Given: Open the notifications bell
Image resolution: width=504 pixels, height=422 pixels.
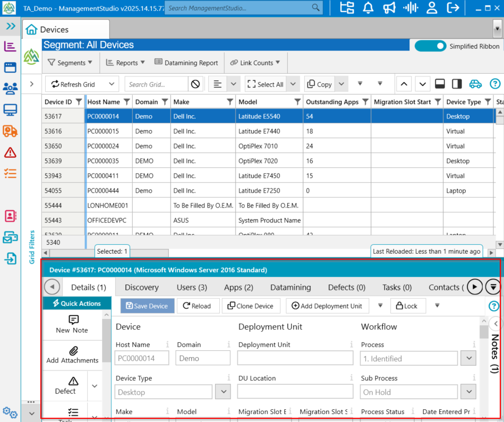Looking at the screenshot, I should click(368, 8).
